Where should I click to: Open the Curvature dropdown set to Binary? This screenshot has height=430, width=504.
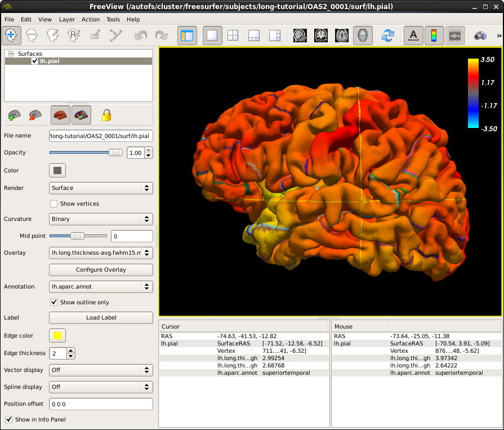pos(101,219)
